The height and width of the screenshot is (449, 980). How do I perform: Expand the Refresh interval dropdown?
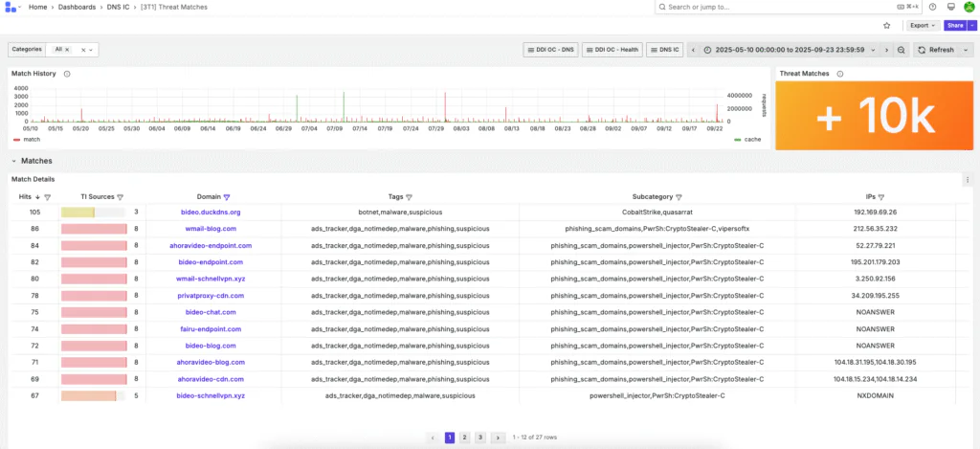[964, 50]
